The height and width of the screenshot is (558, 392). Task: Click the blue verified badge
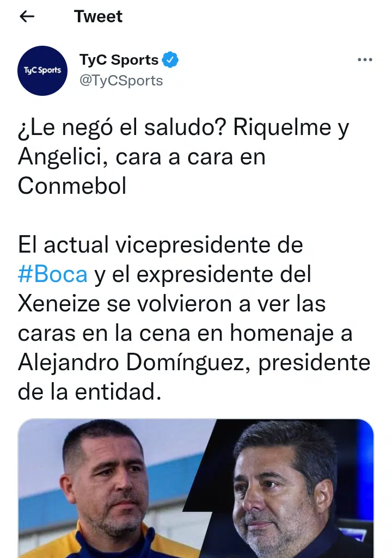pyautogui.click(x=170, y=60)
